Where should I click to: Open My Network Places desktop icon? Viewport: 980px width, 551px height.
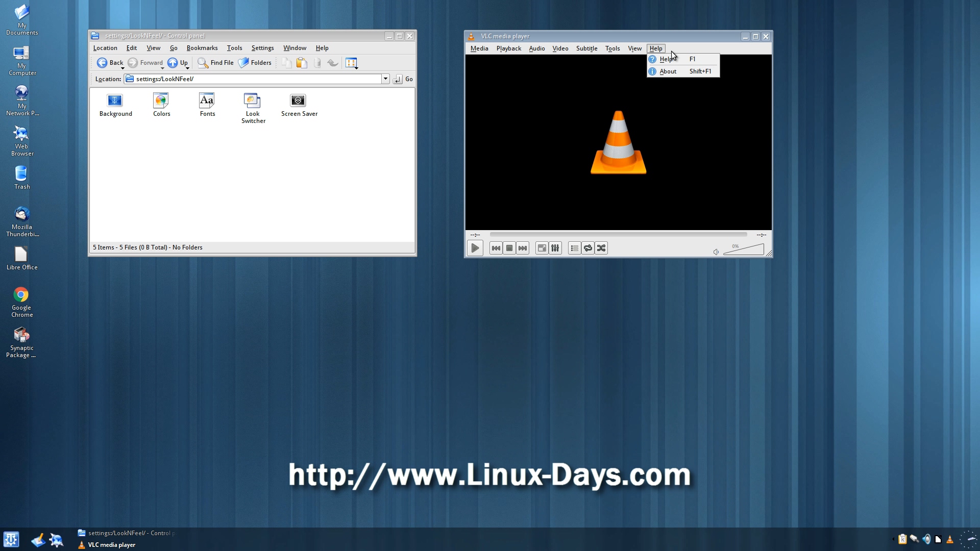point(21,101)
